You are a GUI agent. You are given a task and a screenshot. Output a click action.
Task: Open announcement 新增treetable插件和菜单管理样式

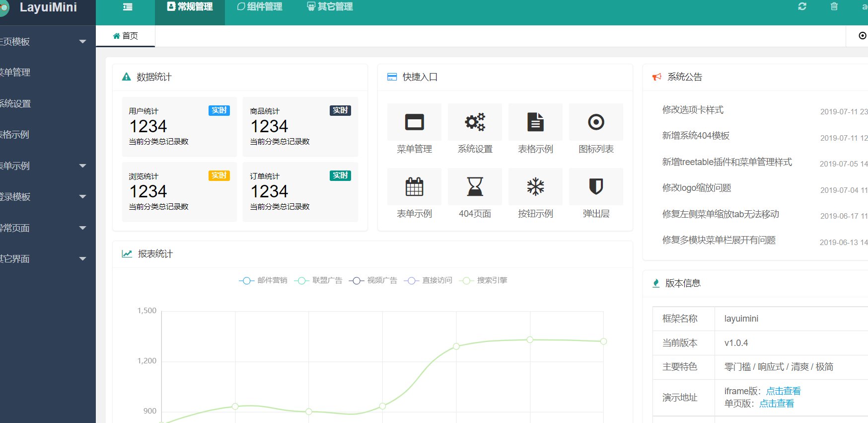point(727,162)
